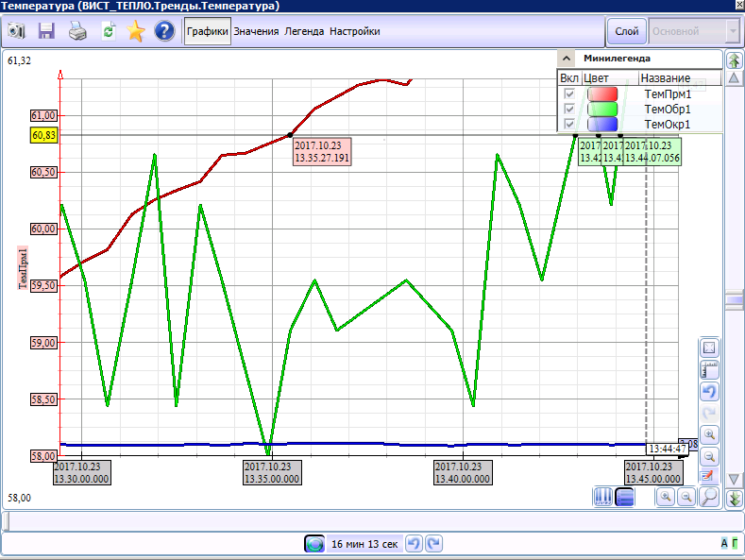Toggle the ТемПрм1 visibility checkbox
745x560 pixels.
pos(568,94)
